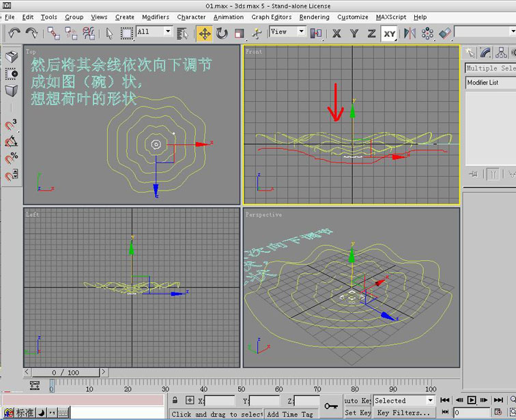Click the box icon in tab panel strip
Screen dimensions: 516x420
click(x=12, y=57)
